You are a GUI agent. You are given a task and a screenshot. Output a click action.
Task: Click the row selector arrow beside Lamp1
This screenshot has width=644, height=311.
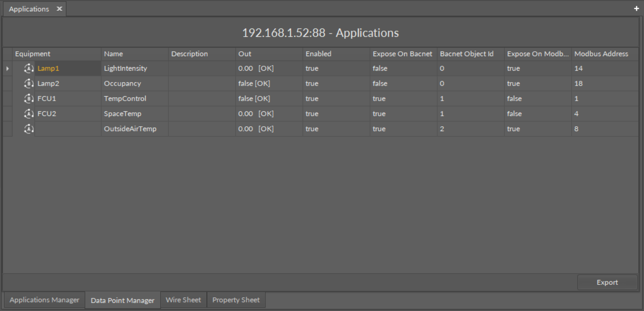click(7, 69)
